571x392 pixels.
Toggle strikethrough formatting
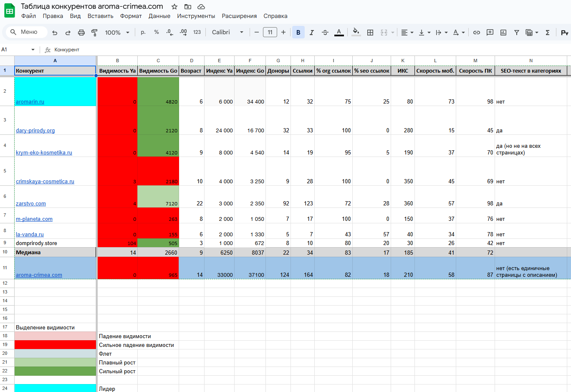(x=325, y=32)
